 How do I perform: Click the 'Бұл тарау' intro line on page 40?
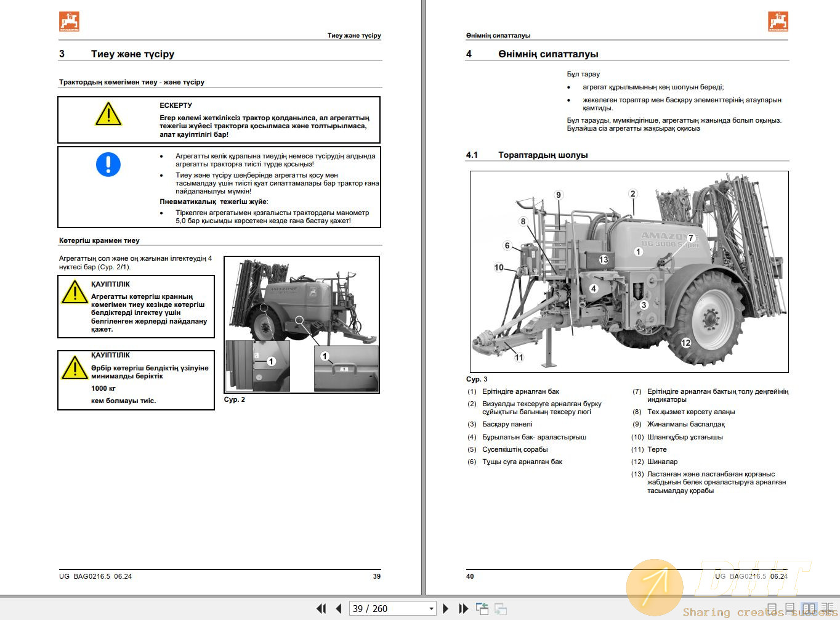click(x=583, y=74)
